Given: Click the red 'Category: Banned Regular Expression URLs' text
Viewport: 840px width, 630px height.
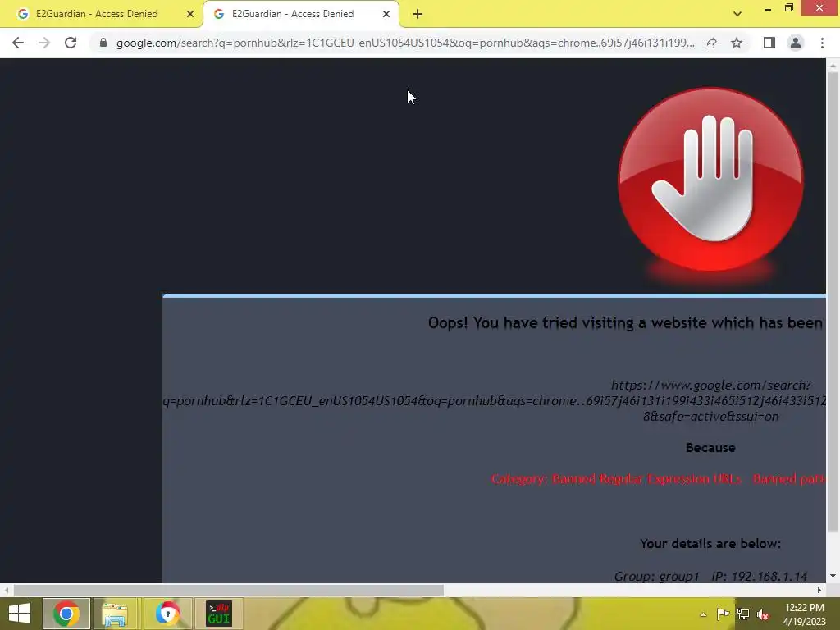Looking at the screenshot, I should [659, 479].
